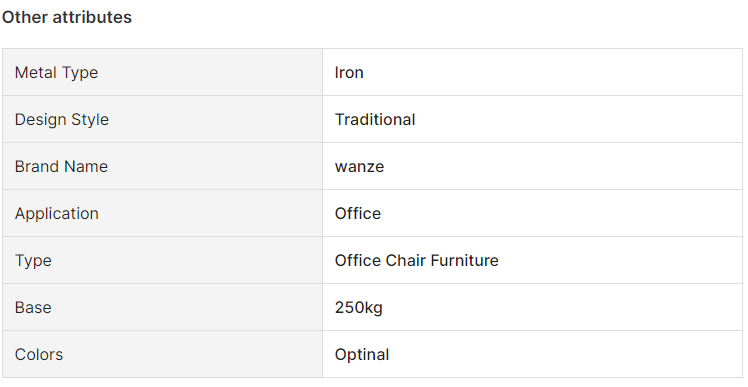Click the Optinal colors value
Image resolution: width=748 pixels, height=387 pixels.
point(362,355)
